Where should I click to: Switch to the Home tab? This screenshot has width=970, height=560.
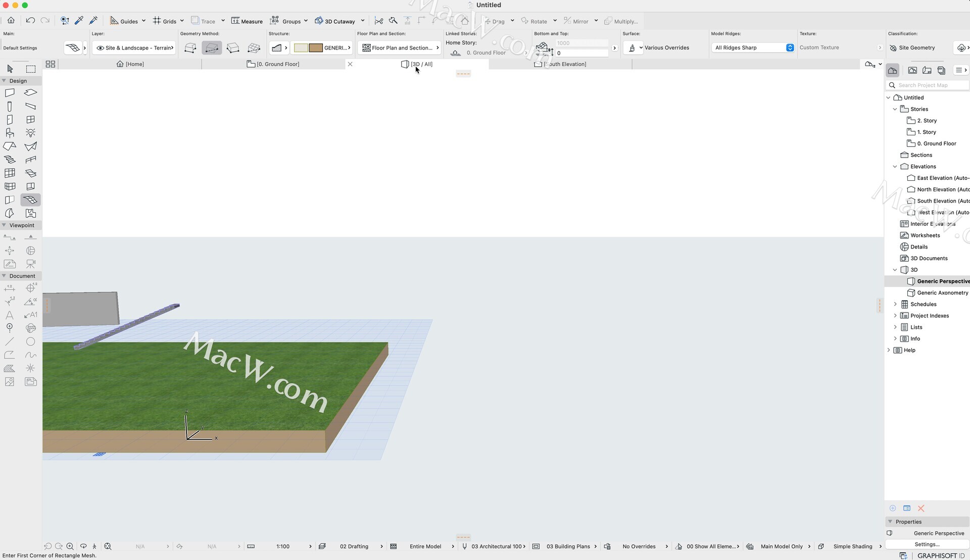coord(130,64)
